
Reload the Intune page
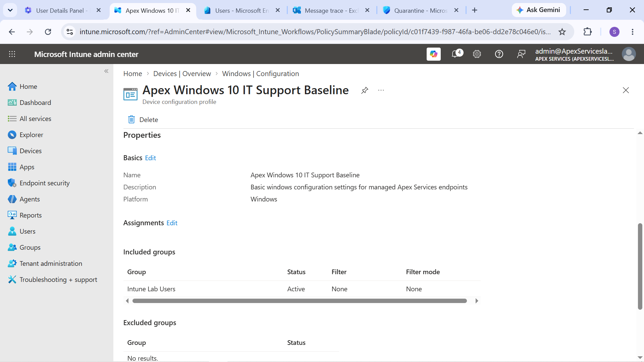pos(48,32)
